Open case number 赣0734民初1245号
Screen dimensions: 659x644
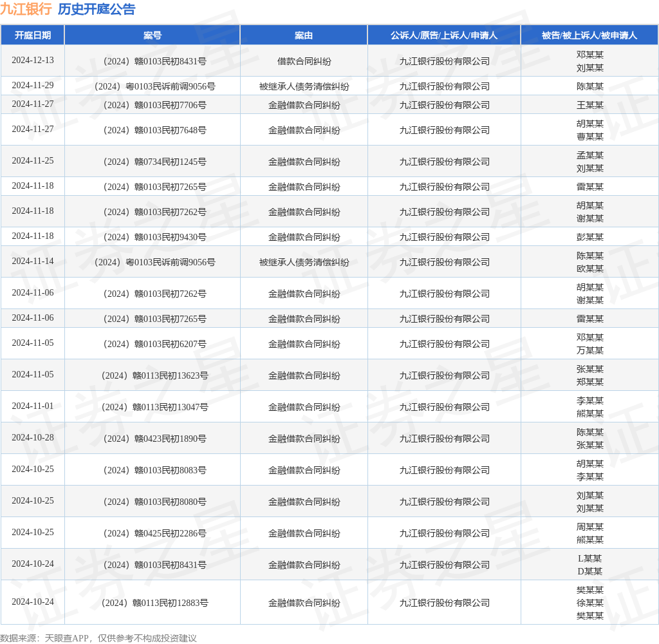pos(153,162)
